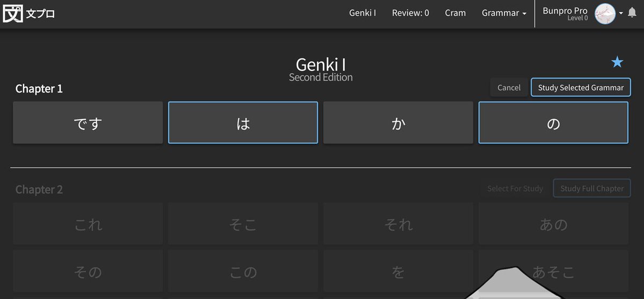Click the Chapter 1 heading

(39, 89)
